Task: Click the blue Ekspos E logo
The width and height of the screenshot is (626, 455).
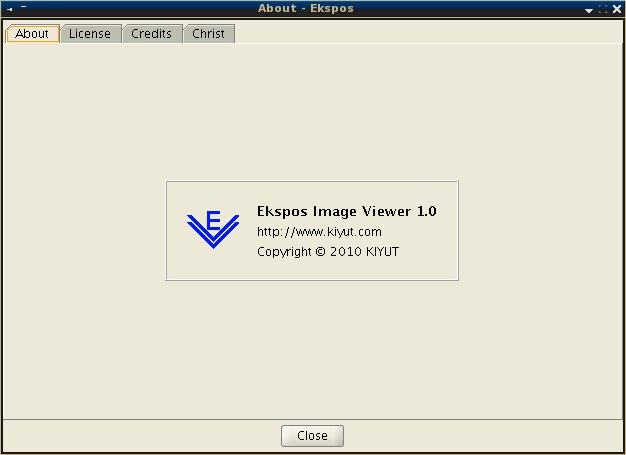Action: point(213,229)
